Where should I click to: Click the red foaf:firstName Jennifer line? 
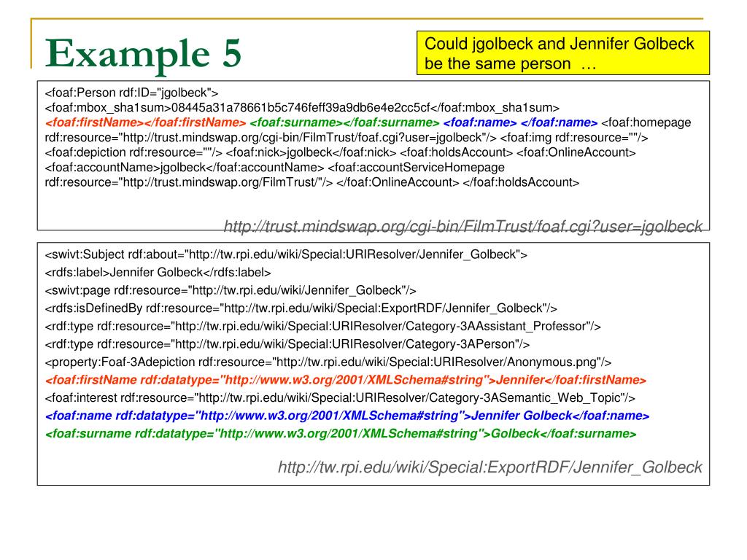346,380
